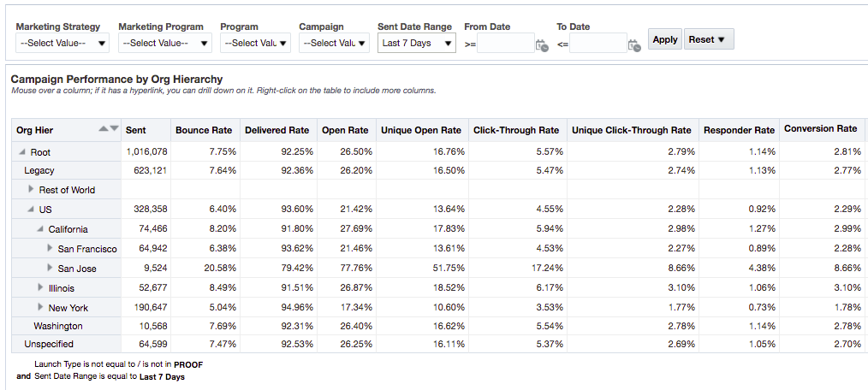Viewport: 868px width, 390px height.
Task: Expand the San Jose node
Action: 50,269
